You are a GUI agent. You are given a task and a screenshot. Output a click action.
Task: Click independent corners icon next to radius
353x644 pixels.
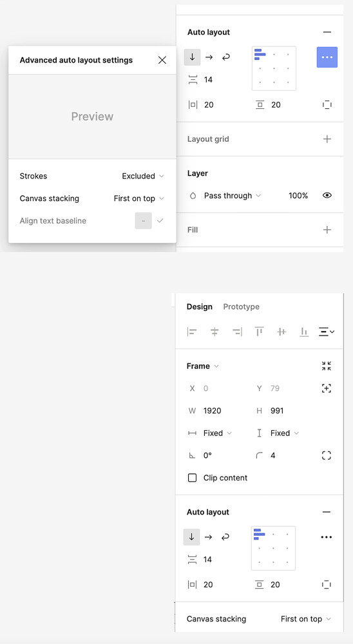[327, 455]
